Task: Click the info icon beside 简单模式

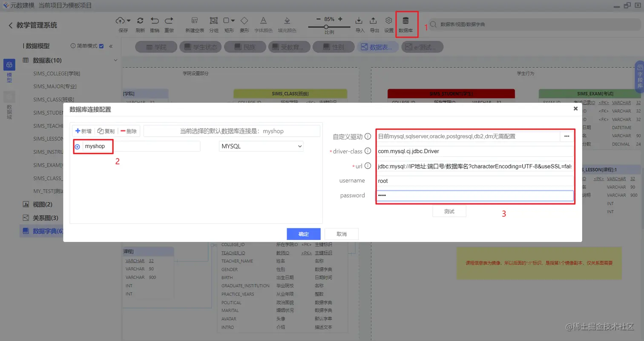Action: 73,46
